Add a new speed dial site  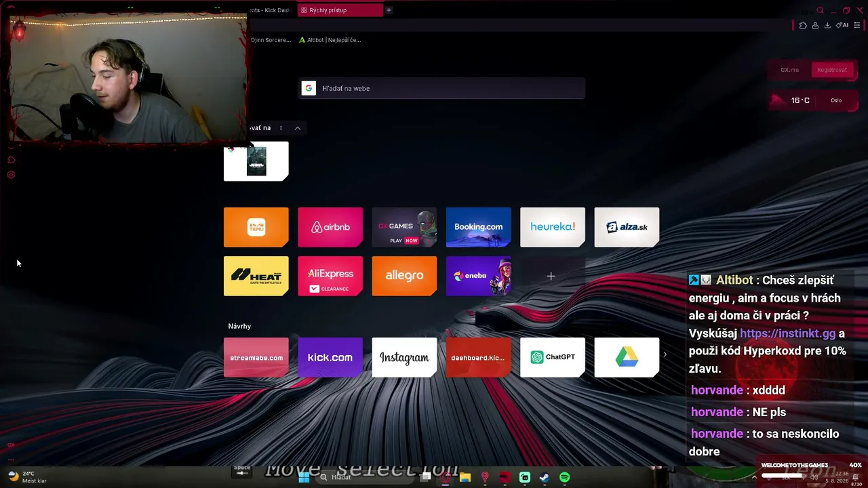(551, 276)
